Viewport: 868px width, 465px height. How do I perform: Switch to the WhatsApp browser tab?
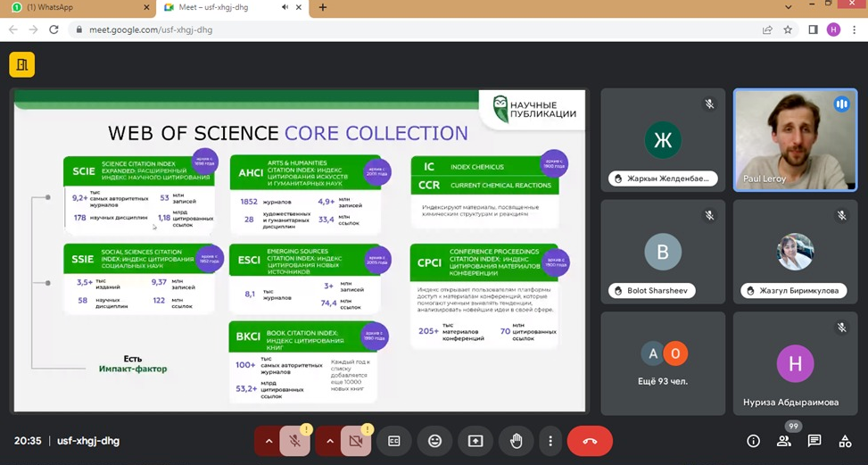pyautogui.click(x=78, y=8)
